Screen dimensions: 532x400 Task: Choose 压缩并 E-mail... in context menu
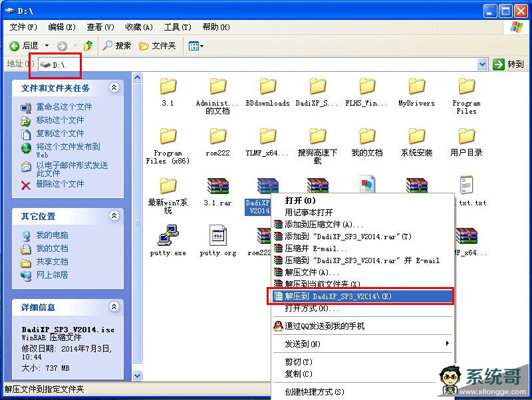pyautogui.click(x=363, y=249)
